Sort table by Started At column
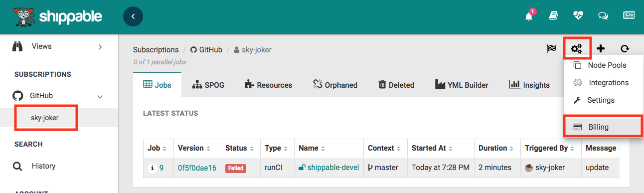Viewport: 644px width, 193px height. point(432,148)
